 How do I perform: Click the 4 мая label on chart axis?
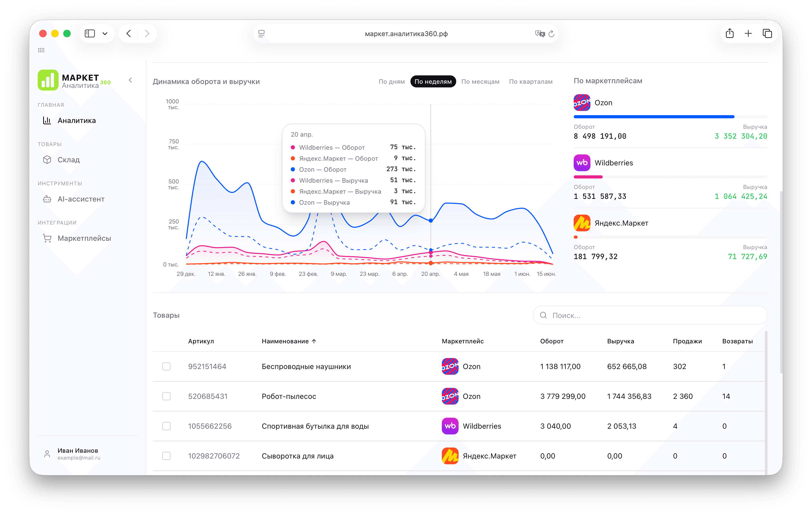click(461, 274)
